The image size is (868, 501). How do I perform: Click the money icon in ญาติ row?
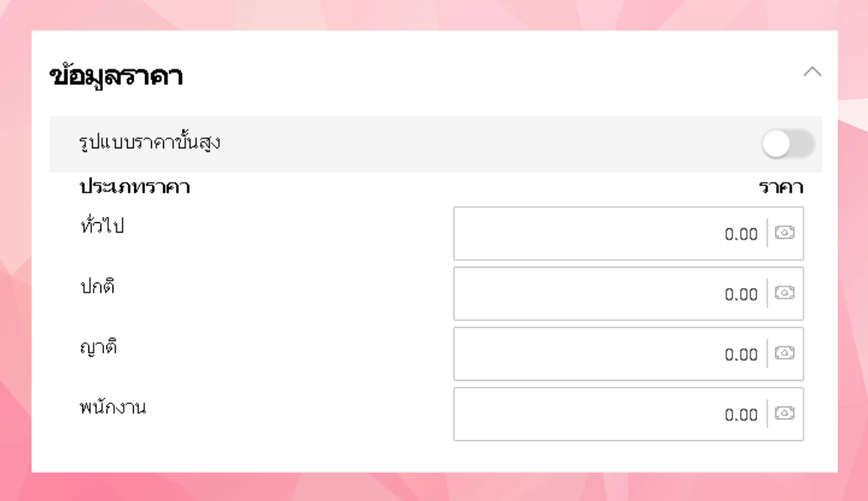(785, 353)
